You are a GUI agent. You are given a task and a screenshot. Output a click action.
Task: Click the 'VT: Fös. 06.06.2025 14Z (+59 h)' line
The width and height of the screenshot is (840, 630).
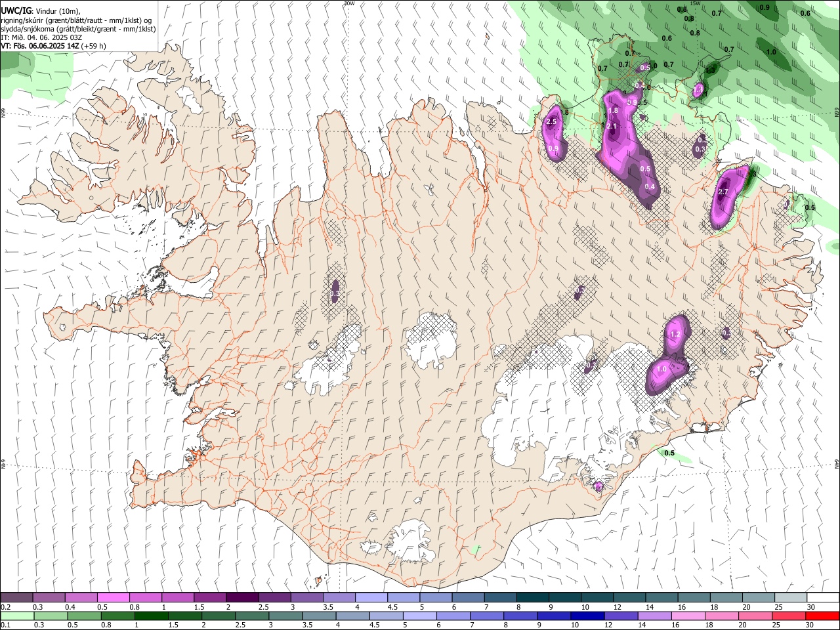[53, 46]
